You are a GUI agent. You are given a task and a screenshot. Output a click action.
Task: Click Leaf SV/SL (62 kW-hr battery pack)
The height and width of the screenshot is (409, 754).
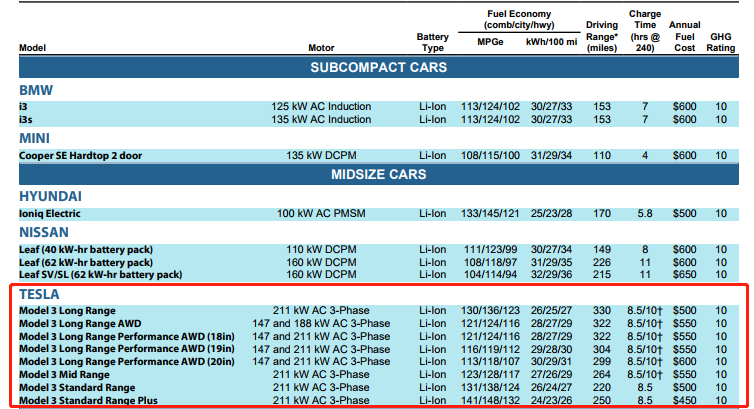[101, 274]
